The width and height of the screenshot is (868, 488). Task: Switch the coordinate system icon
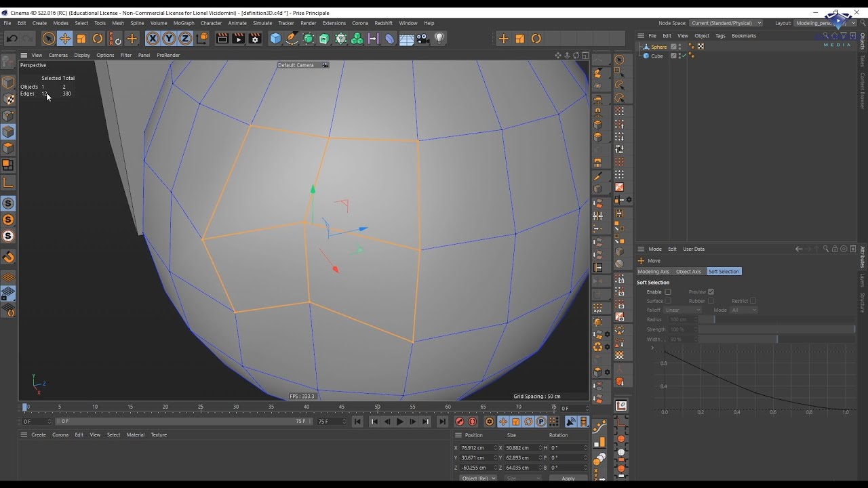coord(202,39)
